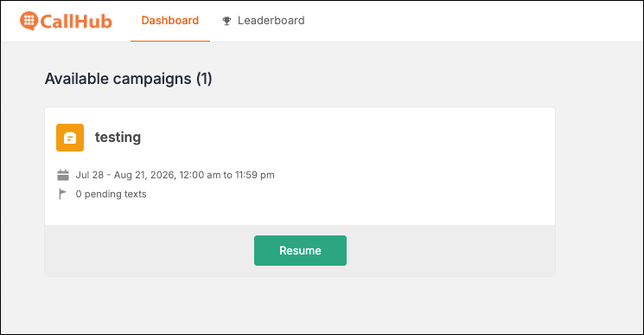
Task: Click the CallHub speech bubble logo icon
Action: tap(29, 21)
